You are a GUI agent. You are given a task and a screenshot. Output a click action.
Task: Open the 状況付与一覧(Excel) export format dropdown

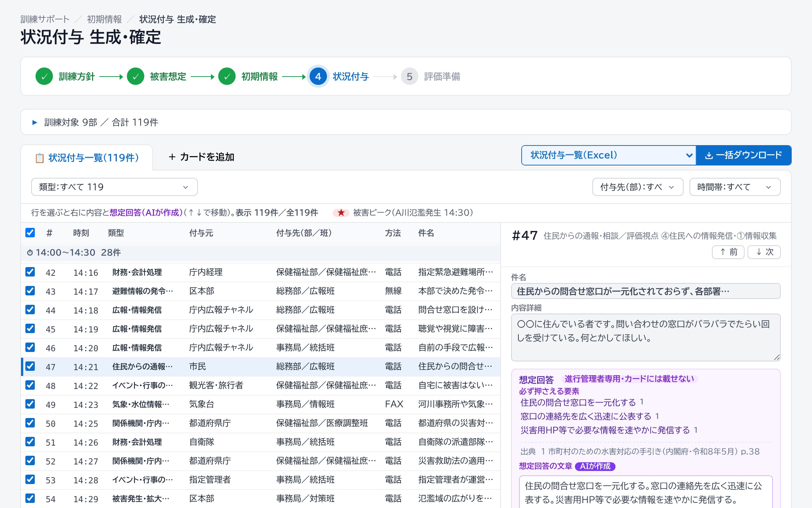[609, 155]
